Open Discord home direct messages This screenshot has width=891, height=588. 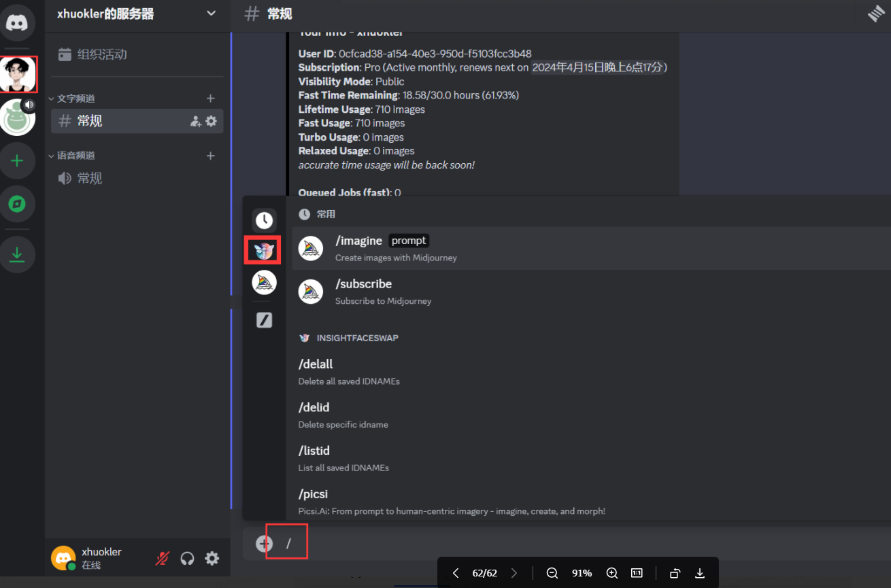coord(18,22)
